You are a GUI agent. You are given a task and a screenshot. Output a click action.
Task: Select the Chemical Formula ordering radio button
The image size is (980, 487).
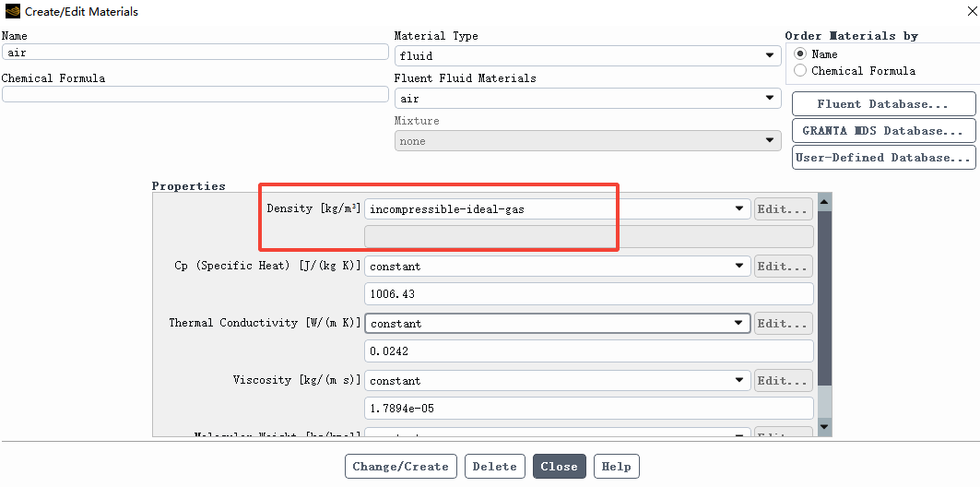(x=800, y=71)
